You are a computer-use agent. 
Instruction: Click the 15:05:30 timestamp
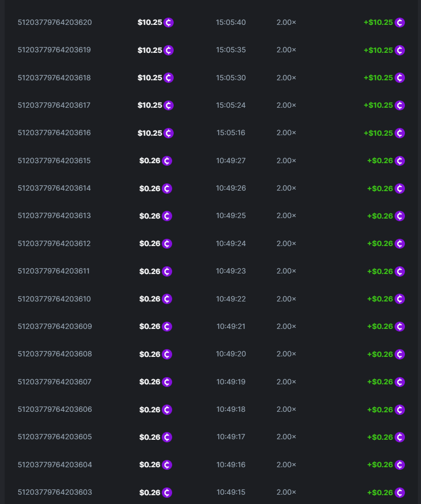pos(231,78)
